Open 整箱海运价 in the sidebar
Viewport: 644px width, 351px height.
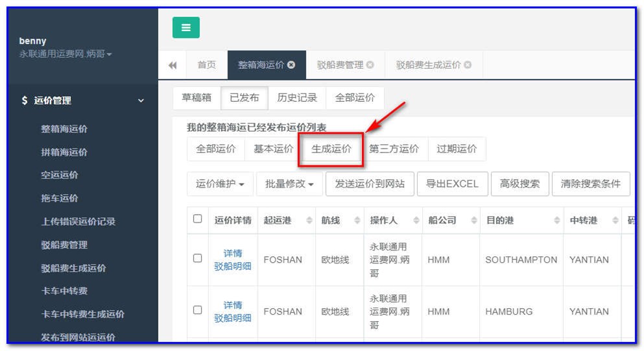pos(64,129)
